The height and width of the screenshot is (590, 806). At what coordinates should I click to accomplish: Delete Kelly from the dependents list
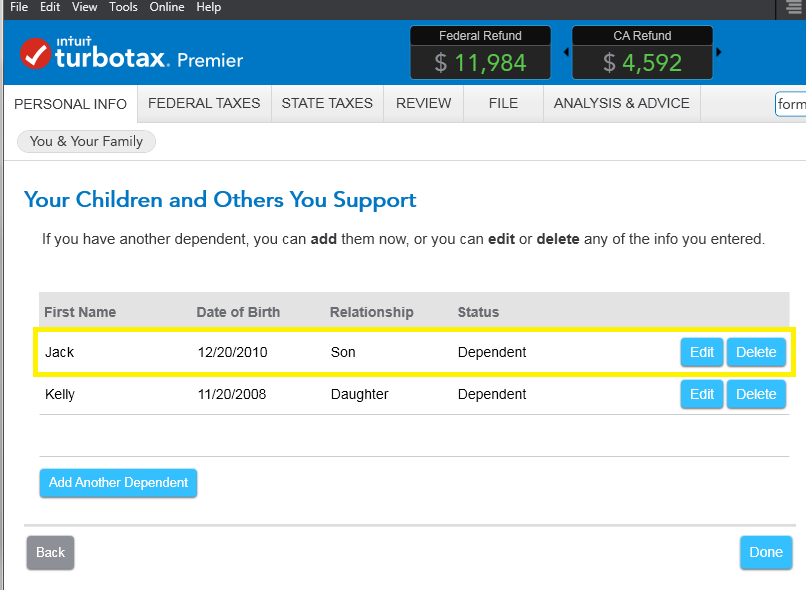tap(756, 394)
